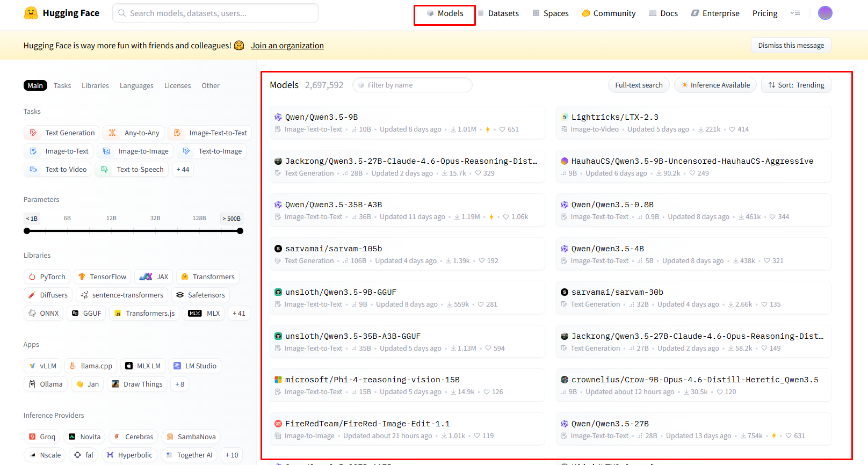Click the SambaNova provider icon

(x=170, y=437)
